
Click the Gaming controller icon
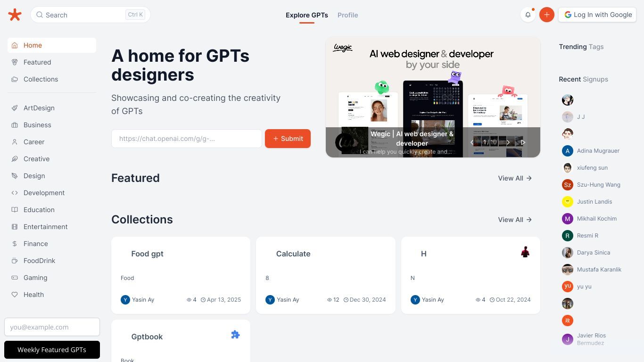(15, 278)
